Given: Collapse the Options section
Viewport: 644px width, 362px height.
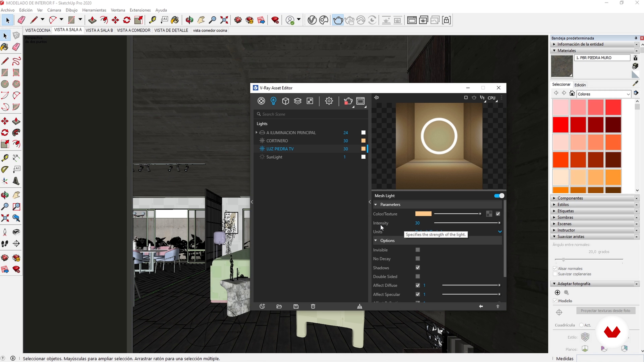Looking at the screenshot, I should click(x=375, y=240).
